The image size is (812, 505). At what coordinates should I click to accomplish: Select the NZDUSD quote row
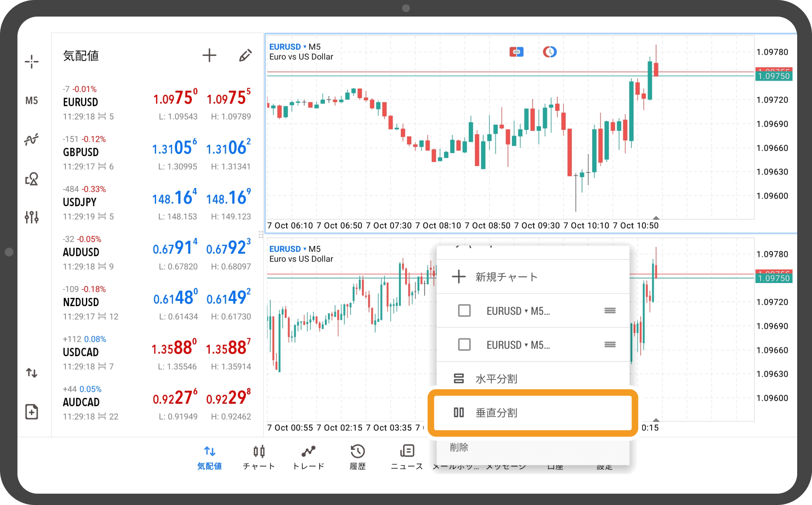[157, 303]
